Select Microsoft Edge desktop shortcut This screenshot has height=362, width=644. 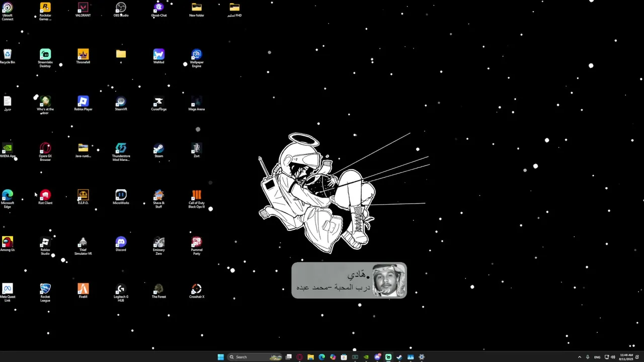[x=8, y=199]
